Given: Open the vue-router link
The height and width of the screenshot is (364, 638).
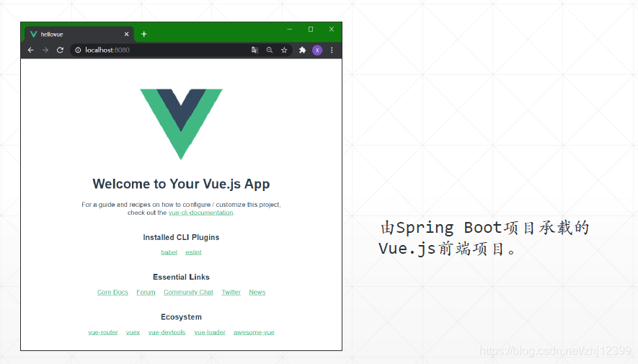Looking at the screenshot, I should [x=103, y=332].
